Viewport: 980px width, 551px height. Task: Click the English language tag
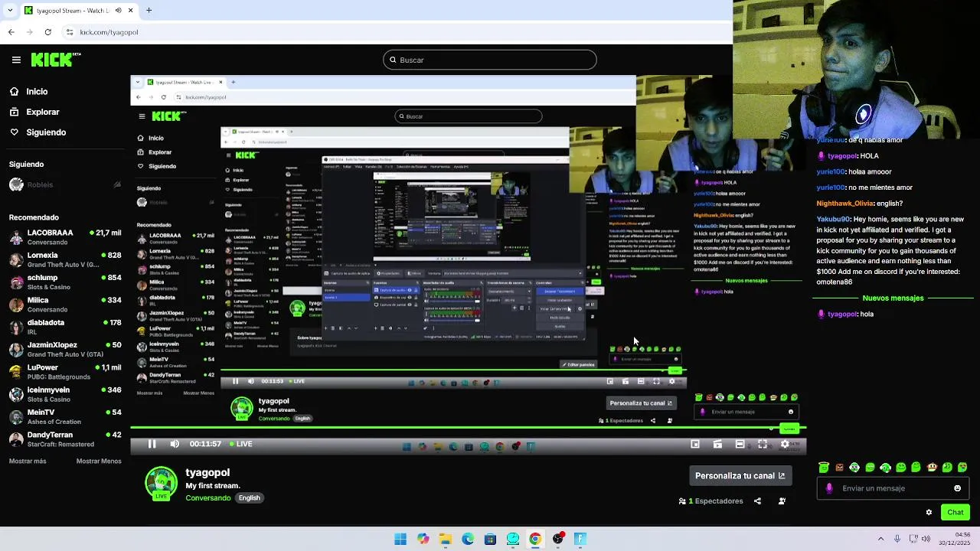pyautogui.click(x=249, y=498)
